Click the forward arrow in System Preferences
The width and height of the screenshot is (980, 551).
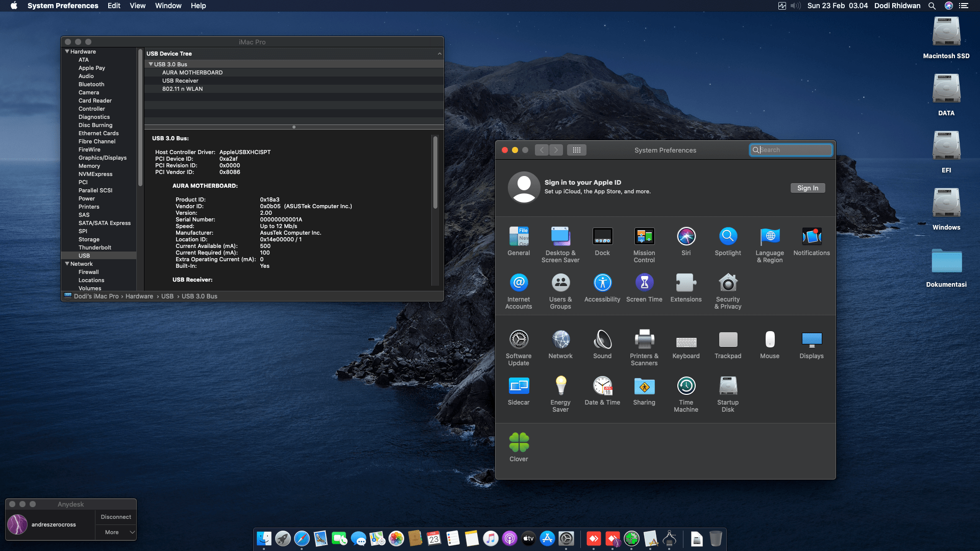556,150
